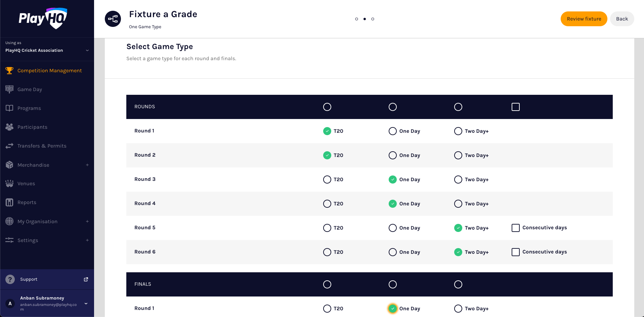Open Support external link icon
Screen dimensions: 644x317
point(86,279)
